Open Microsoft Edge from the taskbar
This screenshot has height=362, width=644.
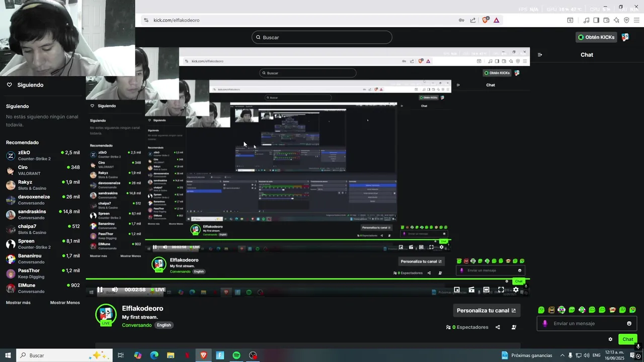point(154,355)
